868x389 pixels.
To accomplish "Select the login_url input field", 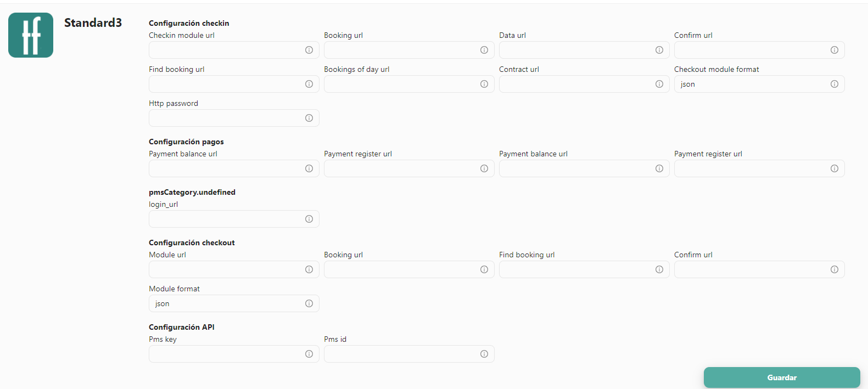I will click(234, 219).
